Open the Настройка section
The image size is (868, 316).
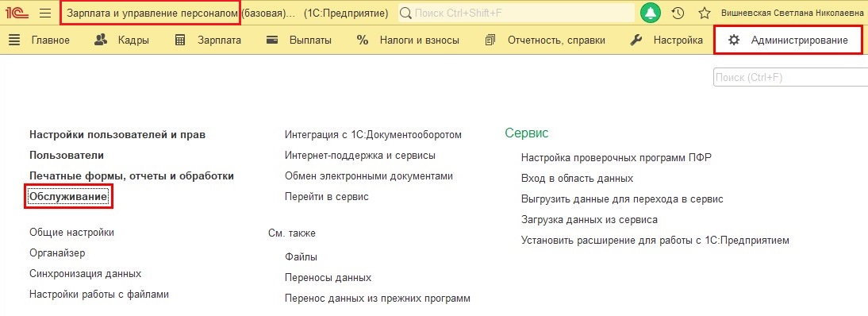click(666, 40)
